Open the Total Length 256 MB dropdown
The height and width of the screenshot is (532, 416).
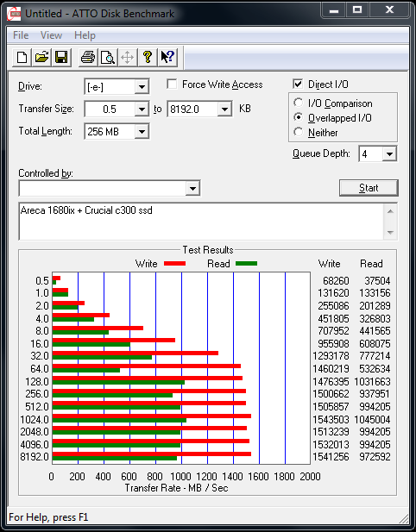click(117, 132)
